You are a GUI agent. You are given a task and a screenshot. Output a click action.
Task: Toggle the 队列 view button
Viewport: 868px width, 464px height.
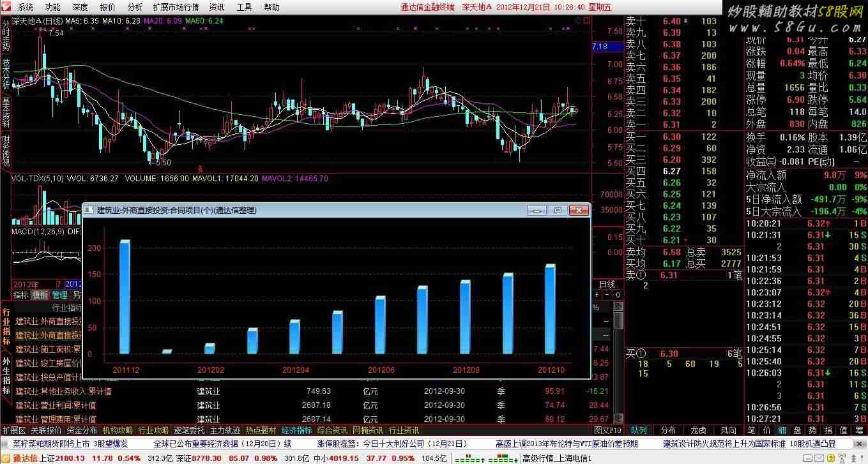point(639,430)
